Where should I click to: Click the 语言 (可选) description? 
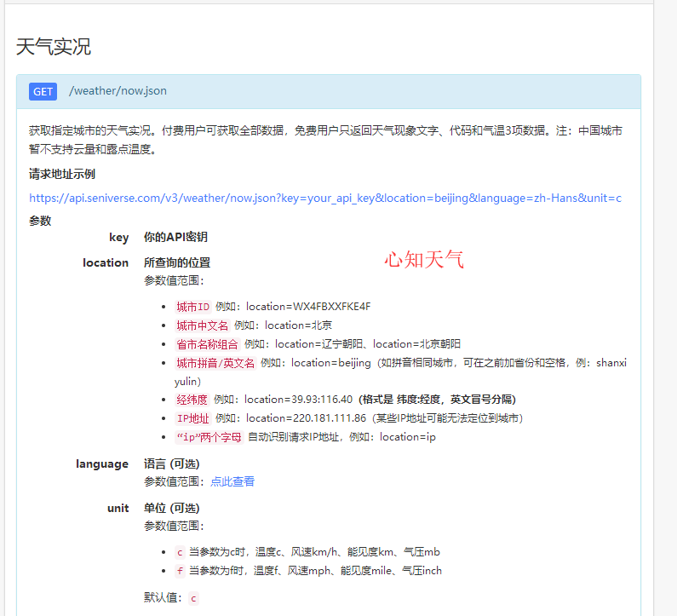coord(172,464)
